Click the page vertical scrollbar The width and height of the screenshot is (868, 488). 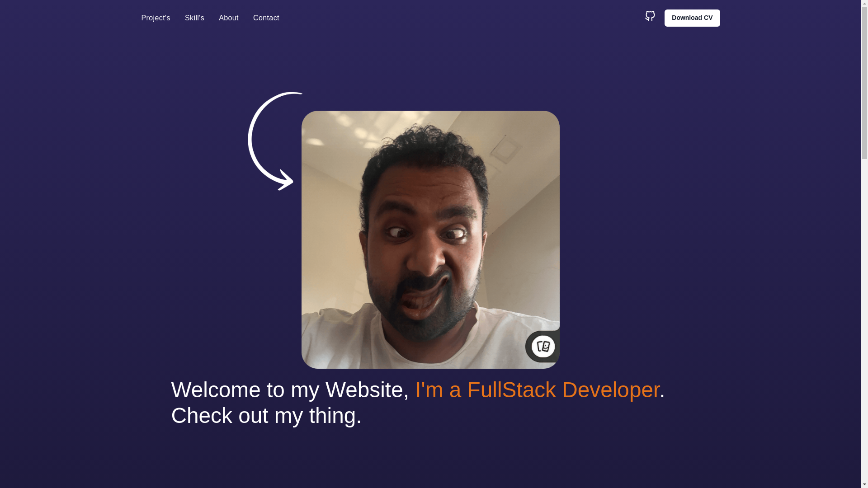pos(864,244)
